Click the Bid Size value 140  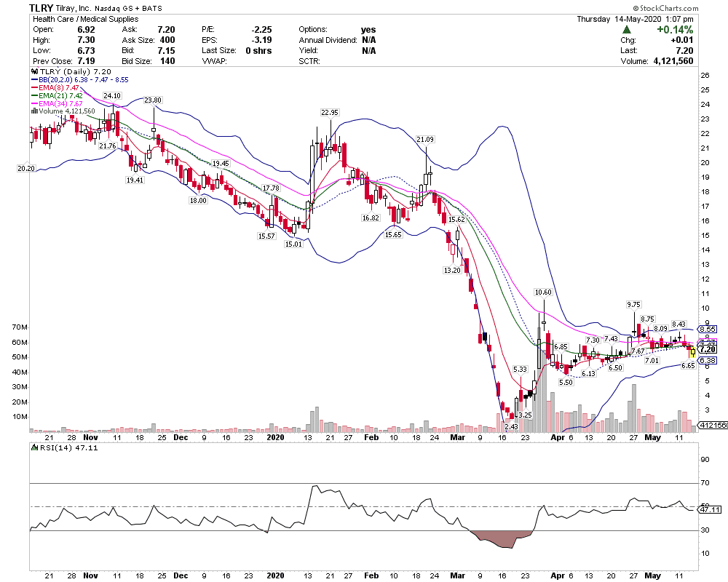167,61
